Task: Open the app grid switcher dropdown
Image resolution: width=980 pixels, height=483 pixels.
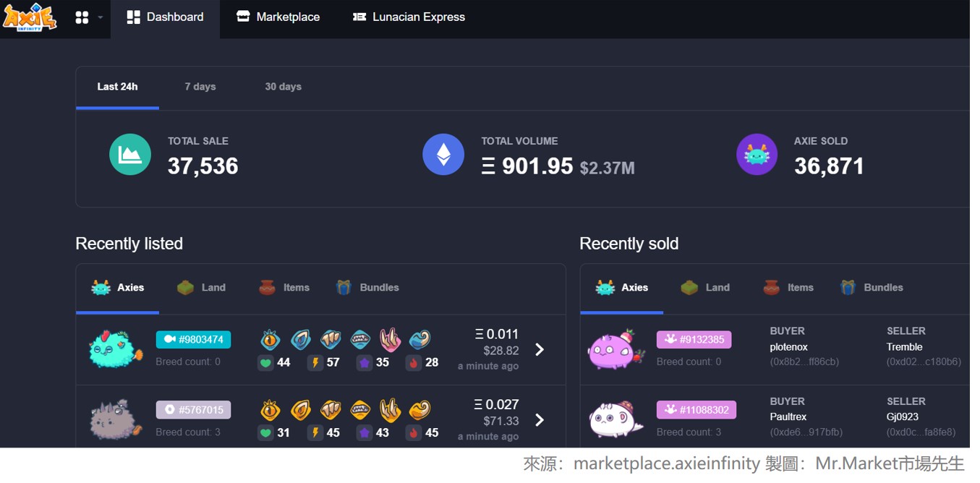Action: pyautogui.click(x=88, y=17)
